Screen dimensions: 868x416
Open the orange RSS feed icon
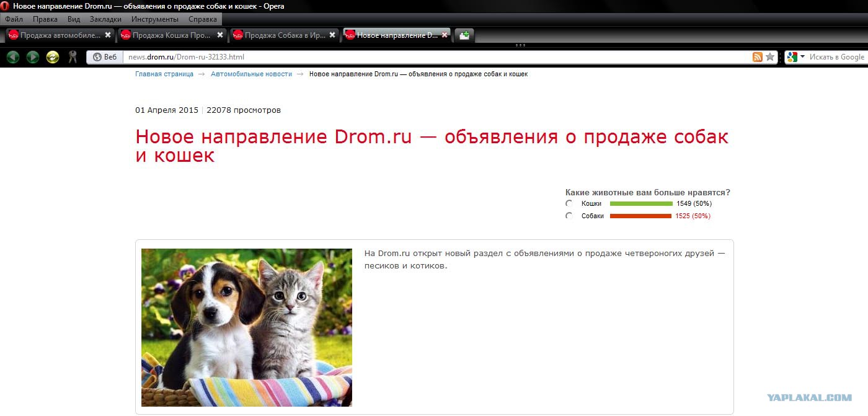pos(758,57)
